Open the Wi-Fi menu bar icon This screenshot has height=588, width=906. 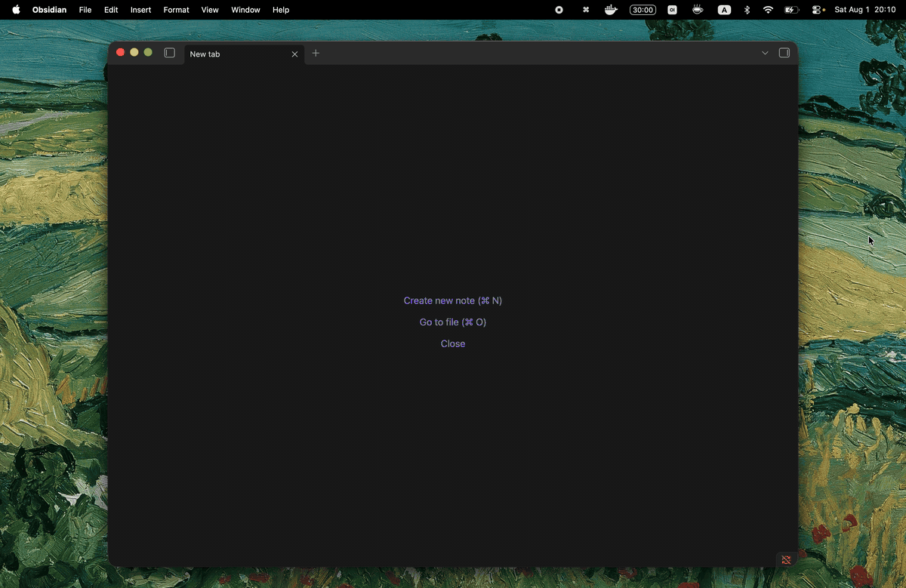[768, 10]
